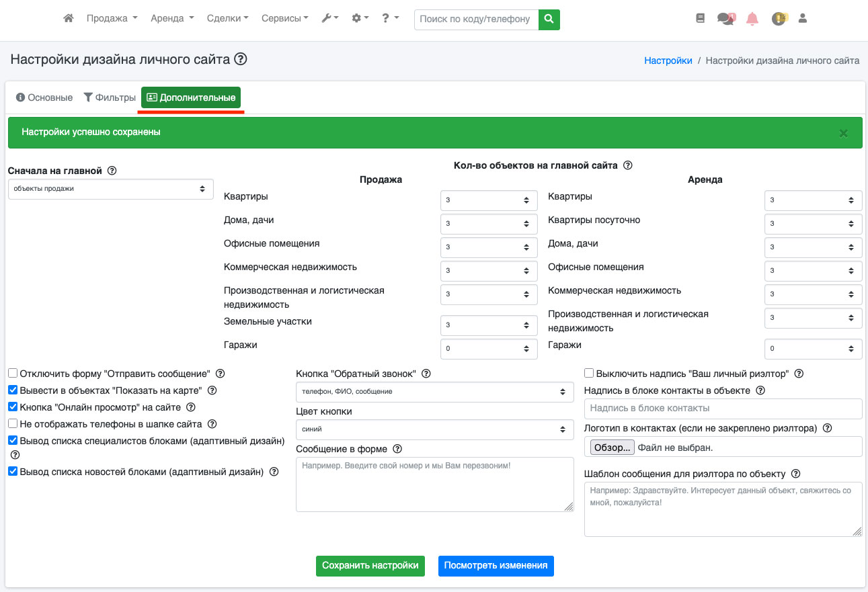Dismiss the green success alert
This screenshot has height=592, width=868.
click(x=843, y=133)
